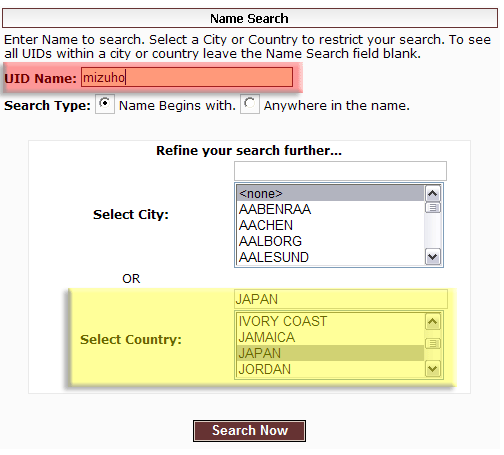The width and height of the screenshot is (504, 455).
Task: Select JORDAN in the country list
Action: [x=330, y=369]
